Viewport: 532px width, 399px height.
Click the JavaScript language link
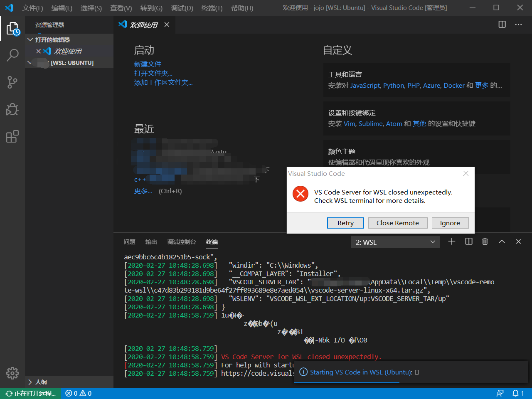point(365,85)
